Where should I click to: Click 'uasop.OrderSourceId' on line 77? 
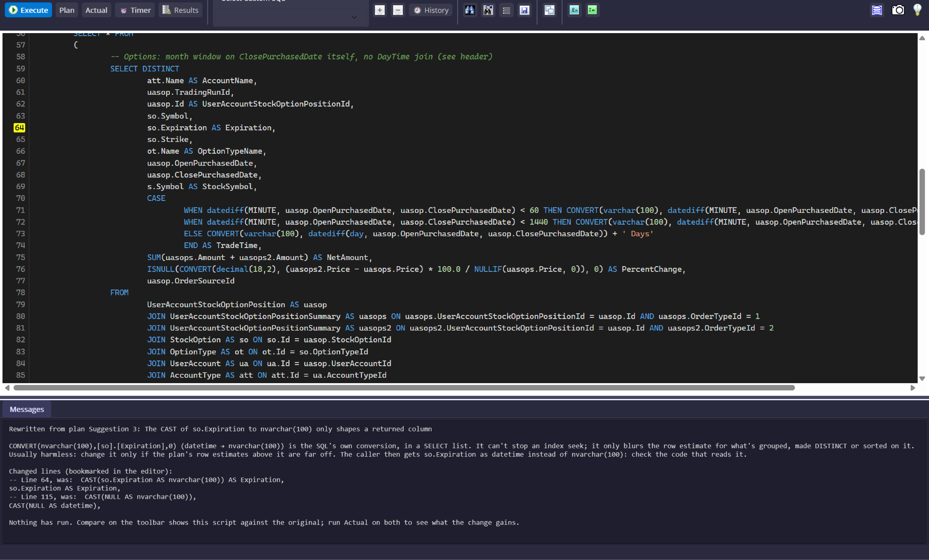191,281
